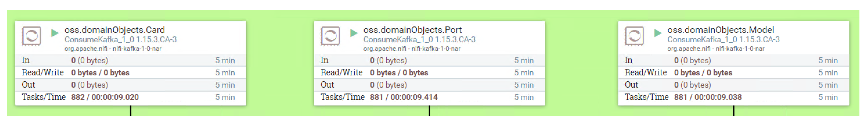This screenshot has width=868, height=122.
Task: Click the Read/Write row in Port processor
Action: point(429,73)
